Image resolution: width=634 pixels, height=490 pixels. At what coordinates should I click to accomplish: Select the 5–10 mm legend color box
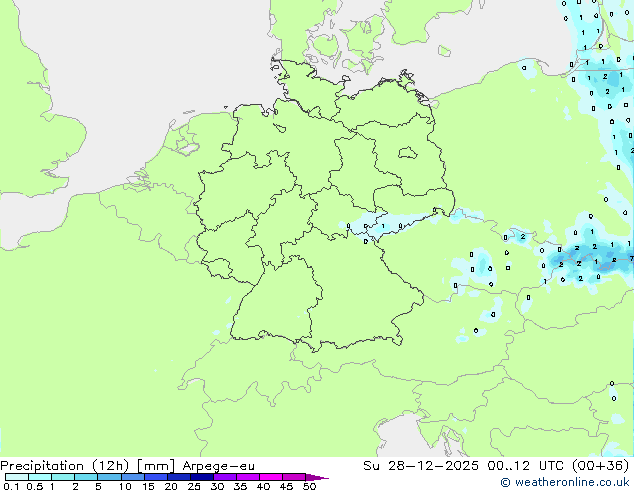(x=110, y=477)
